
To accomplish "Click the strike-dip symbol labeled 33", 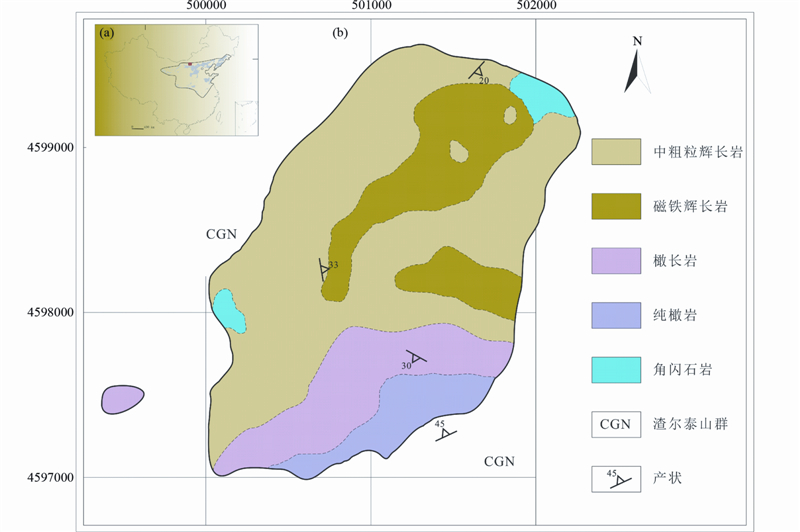I will pos(324,269).
